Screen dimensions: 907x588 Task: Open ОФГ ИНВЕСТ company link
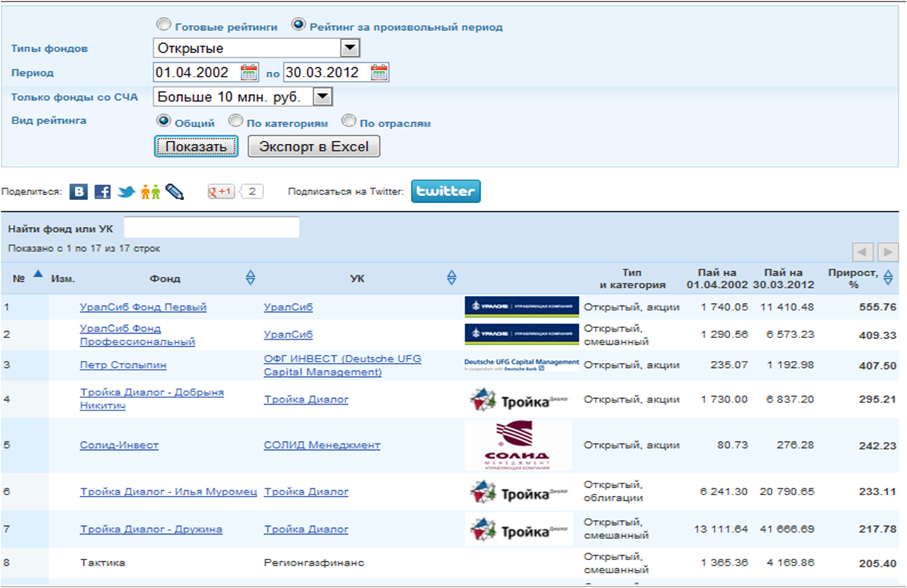click(x=343, y=365)
